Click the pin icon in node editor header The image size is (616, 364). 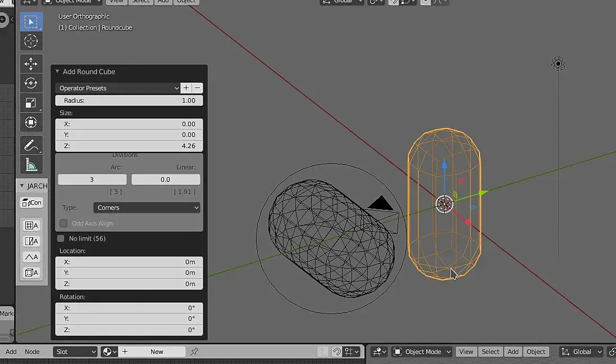(194, 352)
